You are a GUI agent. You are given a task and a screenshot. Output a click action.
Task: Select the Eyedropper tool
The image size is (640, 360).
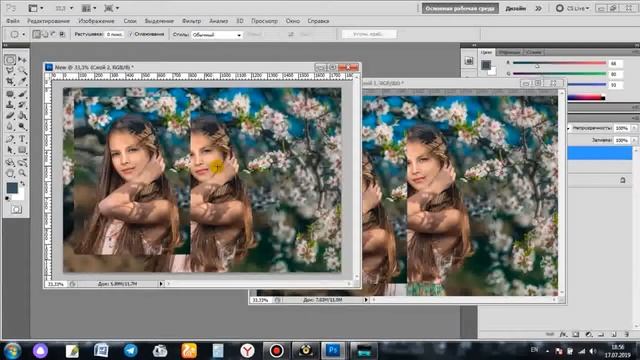[22, 82]
